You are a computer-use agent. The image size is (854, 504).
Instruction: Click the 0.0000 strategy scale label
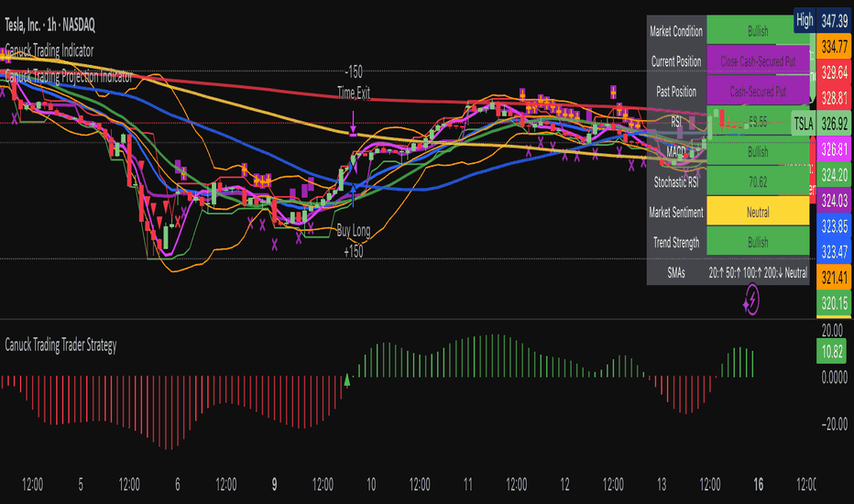tap(835, 377)
